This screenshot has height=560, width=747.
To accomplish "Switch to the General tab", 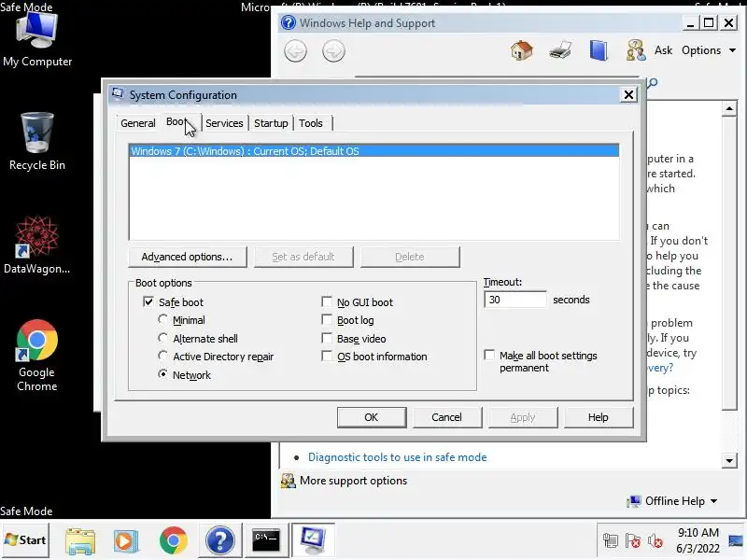I will 138,123.
